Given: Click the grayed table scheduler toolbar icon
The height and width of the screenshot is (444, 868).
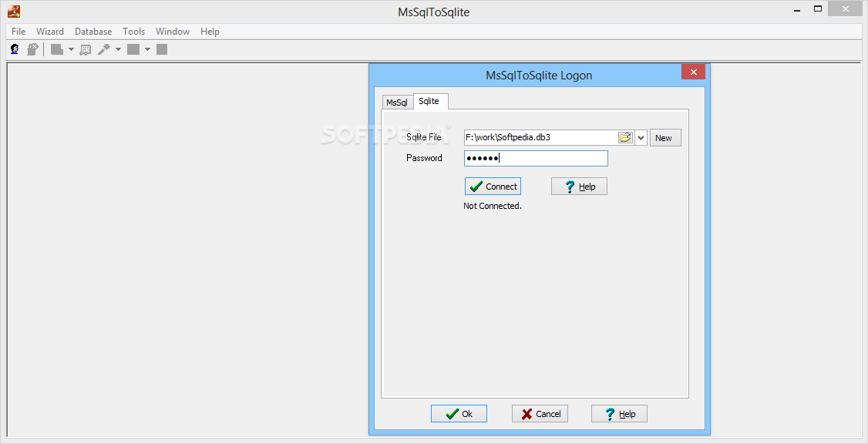Looking at the screenshot, I should [86, 49].
